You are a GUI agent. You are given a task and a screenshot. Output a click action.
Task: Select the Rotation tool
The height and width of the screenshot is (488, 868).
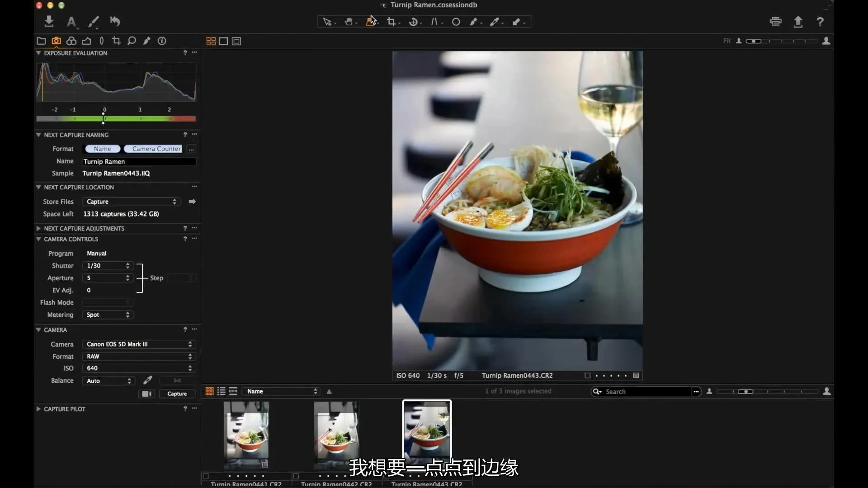pos(413,22)
